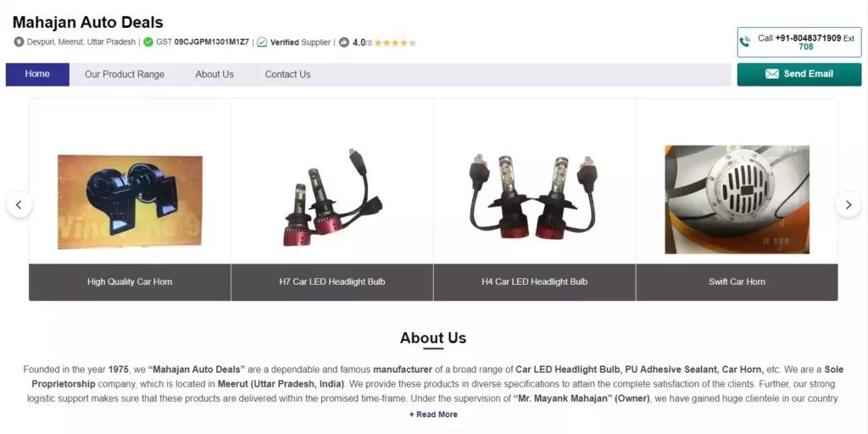Click the thumbs-up rating icon

pyautogui.click(x=344, y=42)
